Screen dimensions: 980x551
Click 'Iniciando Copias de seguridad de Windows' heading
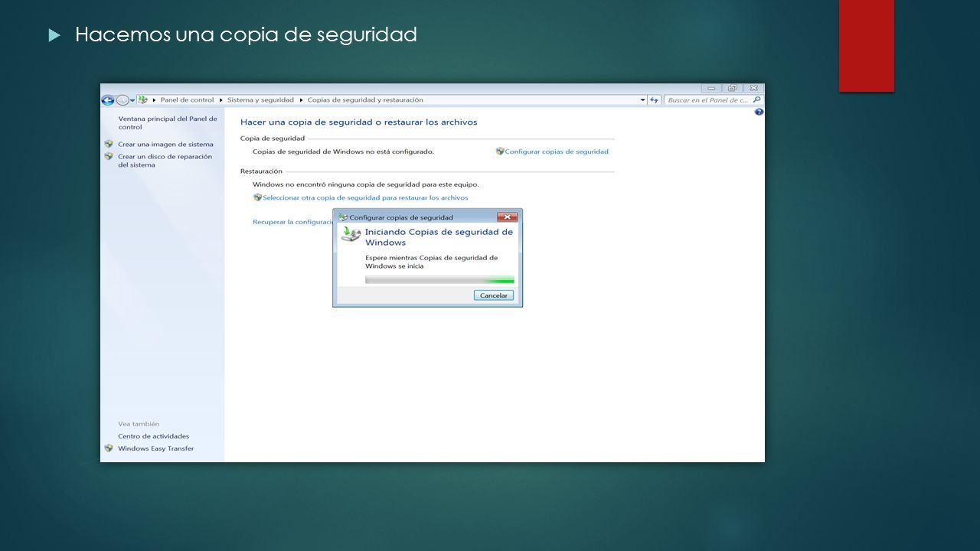pyautogui.click(x=439, y=237)
